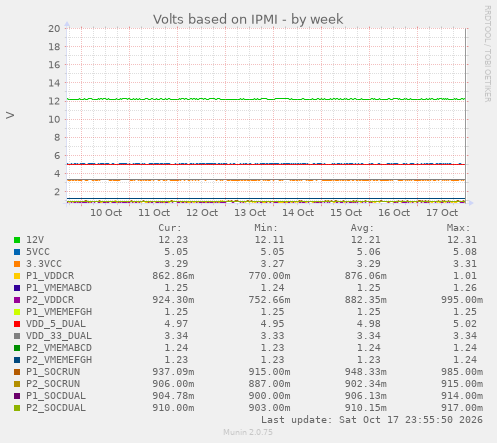The width and height of the screenshot is (497, 443).
Task: Click the green 12V line in graph
Action: pyautogui.click(x=267, y=99)
